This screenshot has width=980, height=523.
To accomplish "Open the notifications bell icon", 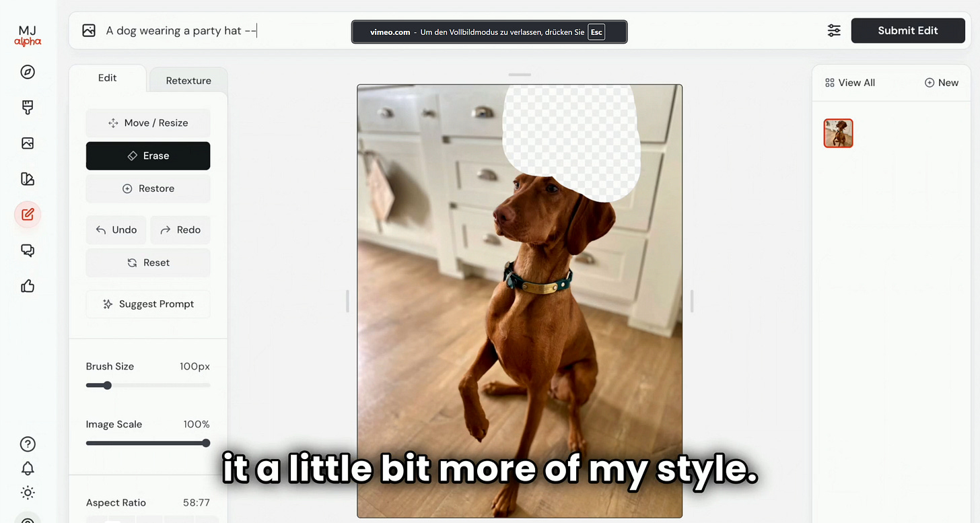I will [x=28, y=468].
